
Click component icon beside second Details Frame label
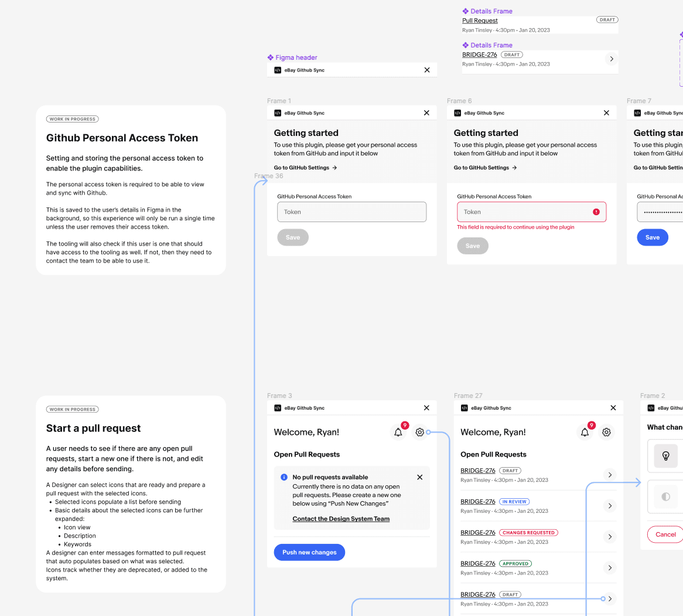pyautogui.click(x=465, y=45)
